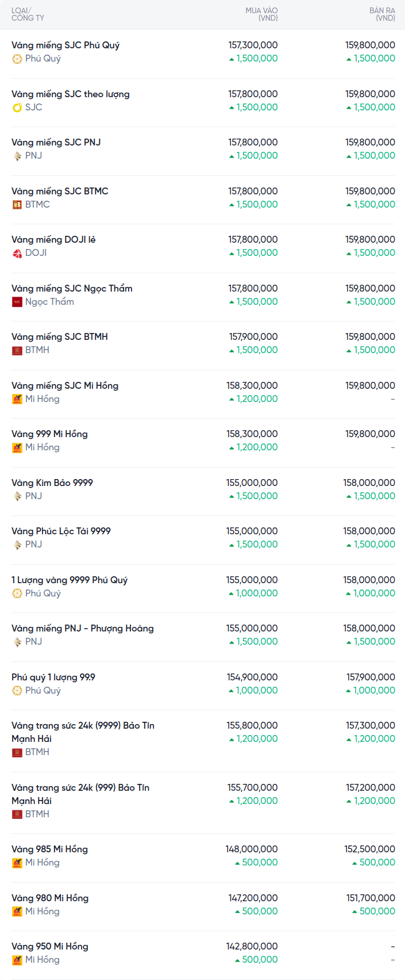Click PNJ logo under Vàng Kim Bảo 9999
405x980 pixels.
[x=17, y=496]
